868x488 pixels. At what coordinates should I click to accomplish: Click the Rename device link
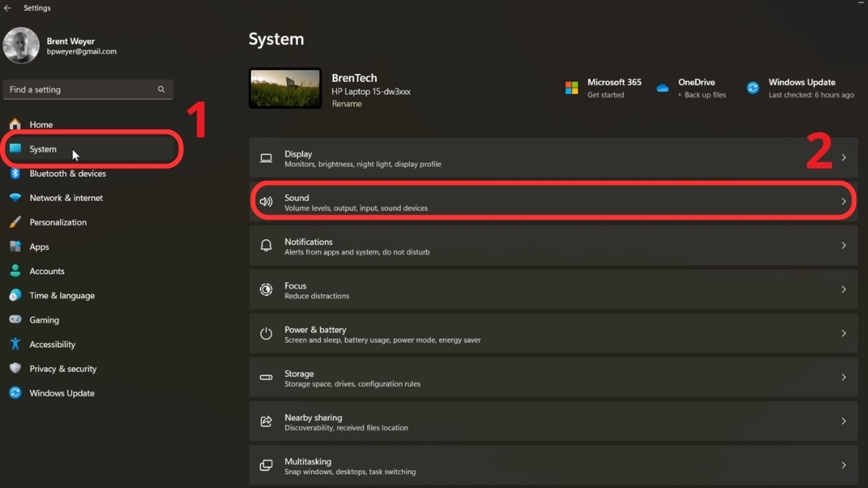tap(346, 104)
